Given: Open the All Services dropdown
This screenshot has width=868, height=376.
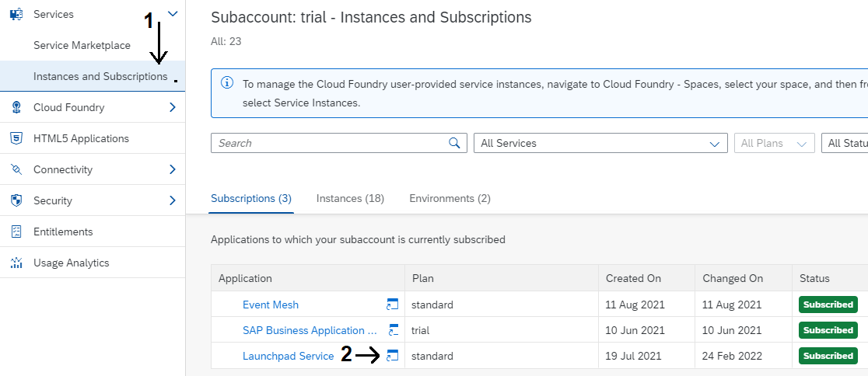Looking at the screenshot, I should click(x=600, y=143).
